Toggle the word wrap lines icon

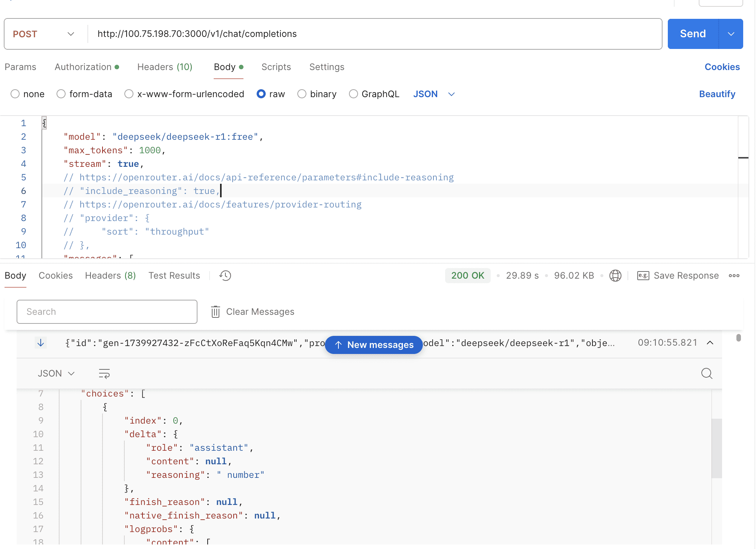104,374
